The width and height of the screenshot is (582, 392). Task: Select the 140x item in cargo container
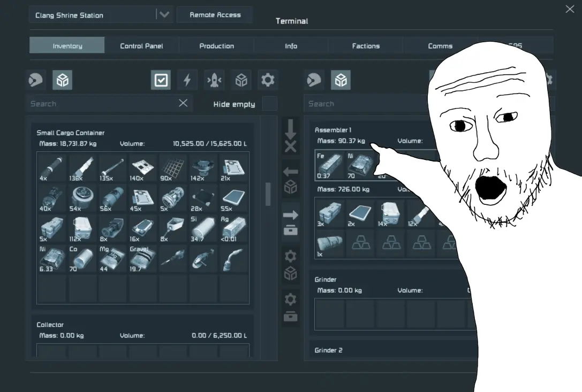(x=143, y=167)
